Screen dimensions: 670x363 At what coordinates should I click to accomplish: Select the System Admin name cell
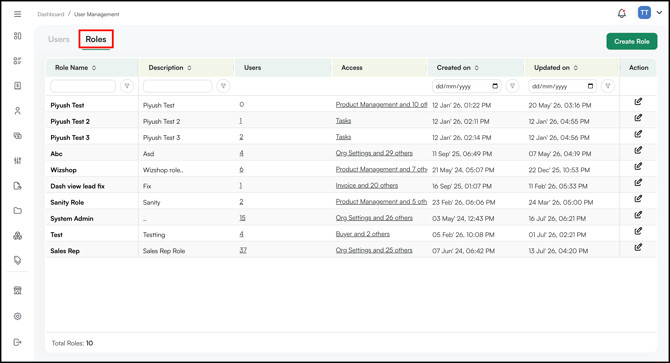(72, 219)
